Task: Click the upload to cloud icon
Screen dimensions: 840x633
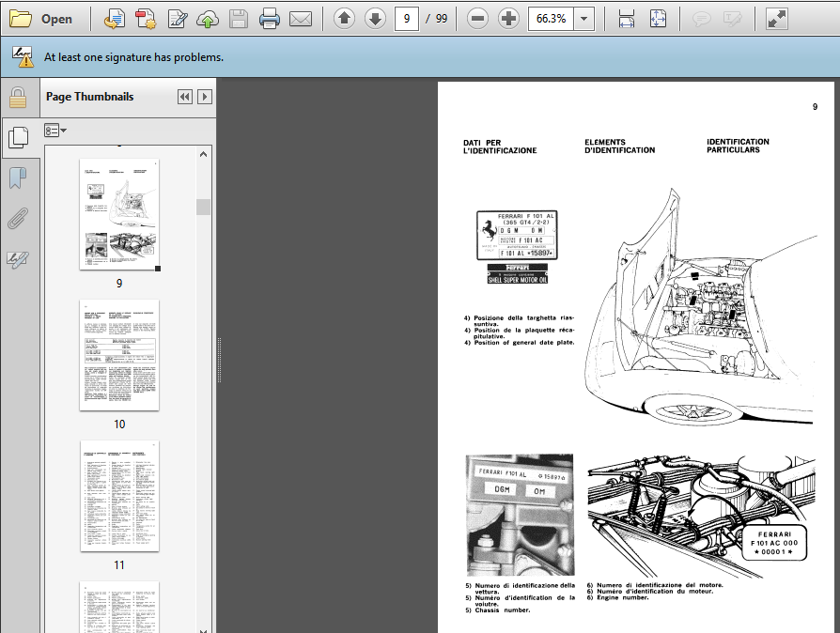Action: 208,20
